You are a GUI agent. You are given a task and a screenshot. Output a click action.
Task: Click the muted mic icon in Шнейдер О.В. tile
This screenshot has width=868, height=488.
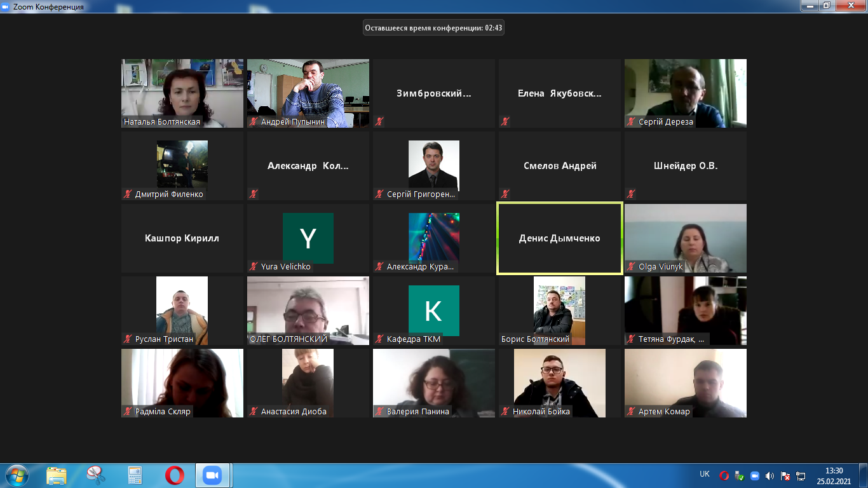pos(631,194)
